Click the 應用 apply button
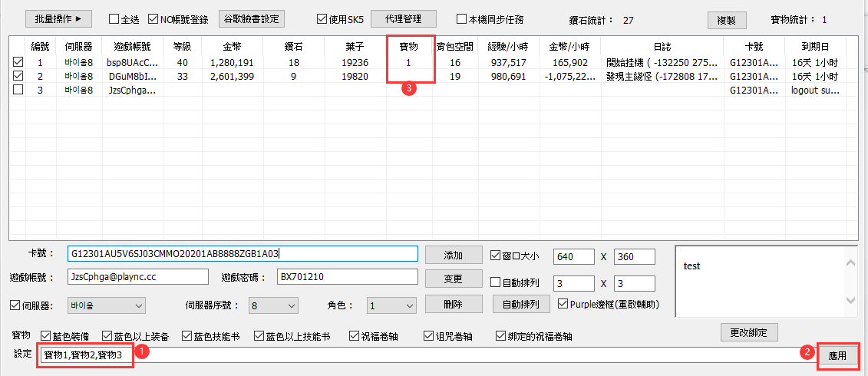The image size is (868, 376). [x=837, y=356]
